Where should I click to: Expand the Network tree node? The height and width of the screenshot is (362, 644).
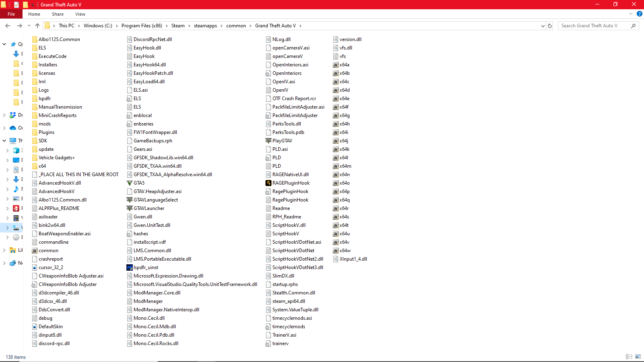point(4,263)
